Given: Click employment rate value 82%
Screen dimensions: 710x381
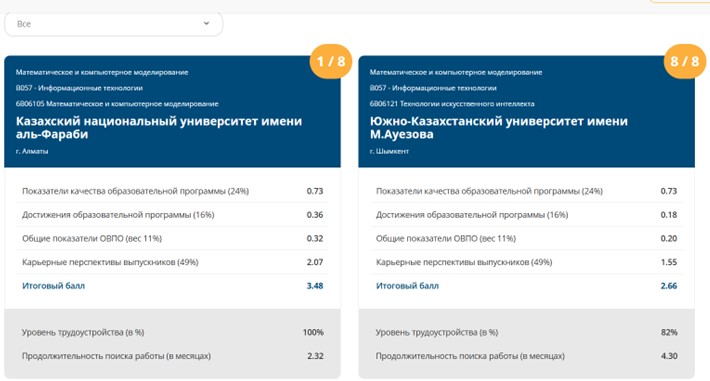Looking at the screenshot, I should click(x=669, y=332).
